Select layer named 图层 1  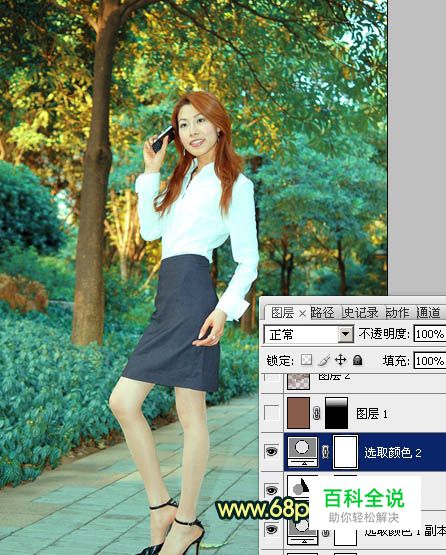click(x=372, y=413)
